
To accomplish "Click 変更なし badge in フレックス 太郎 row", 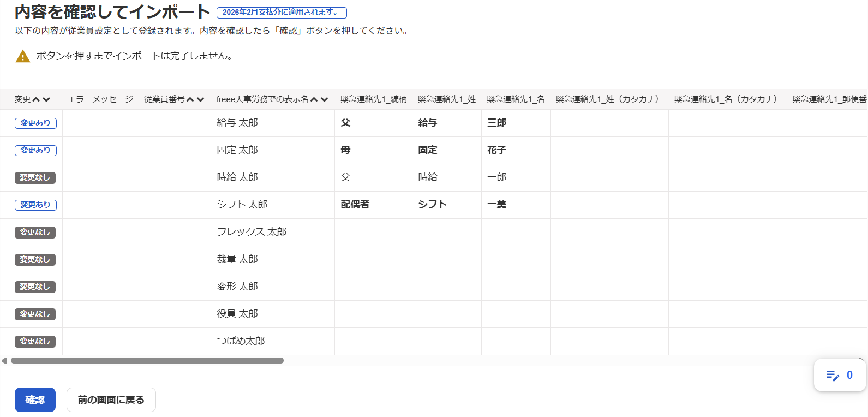I will coord(35,233).
